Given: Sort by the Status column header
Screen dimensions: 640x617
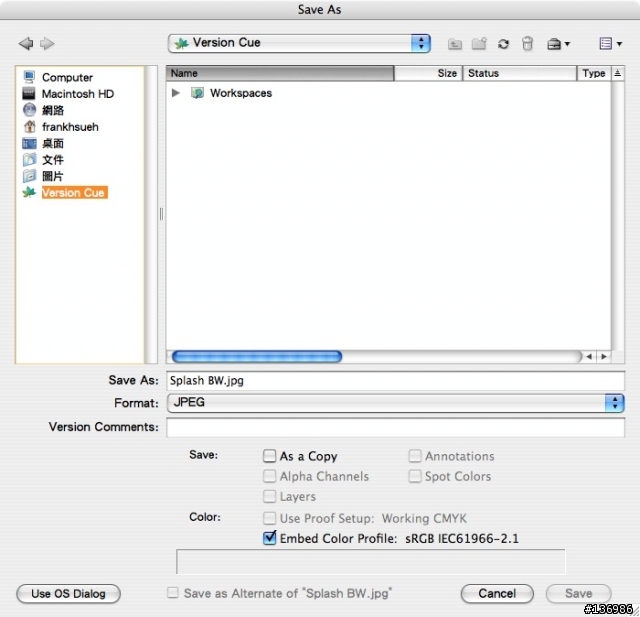Looking at the screenshot, I should pos(520,73).
